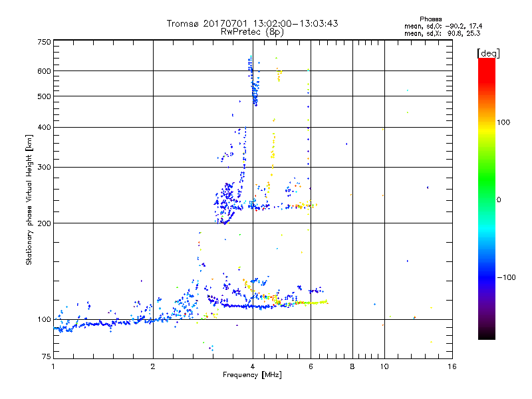Click the y-axis tick label '750'
532x399 pixels.
point(44,42)
